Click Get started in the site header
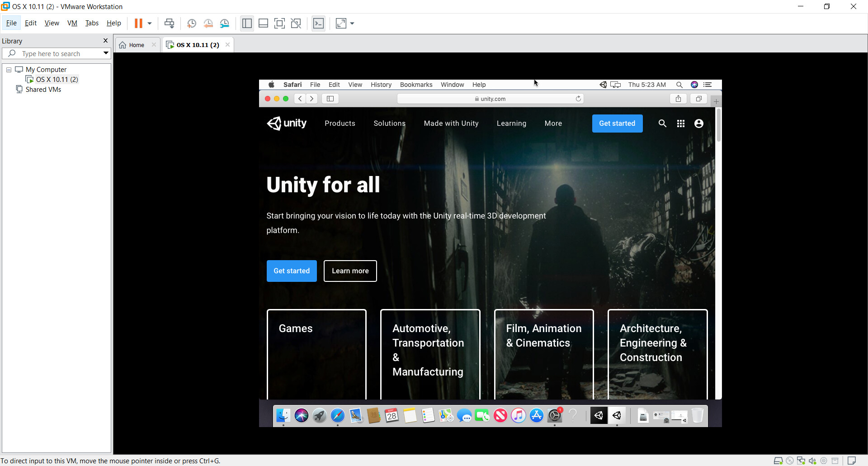 point(617,124)
